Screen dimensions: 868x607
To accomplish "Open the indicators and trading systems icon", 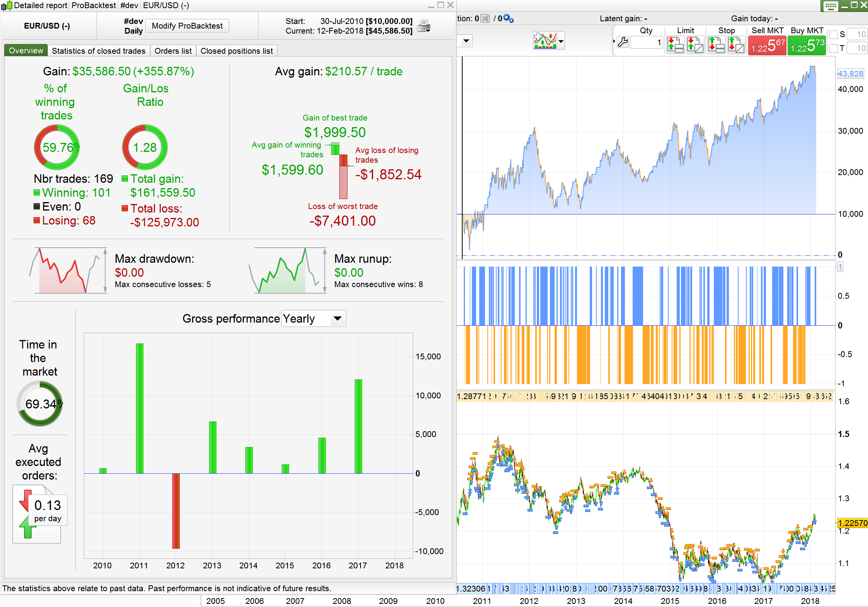I will [545, 41].
